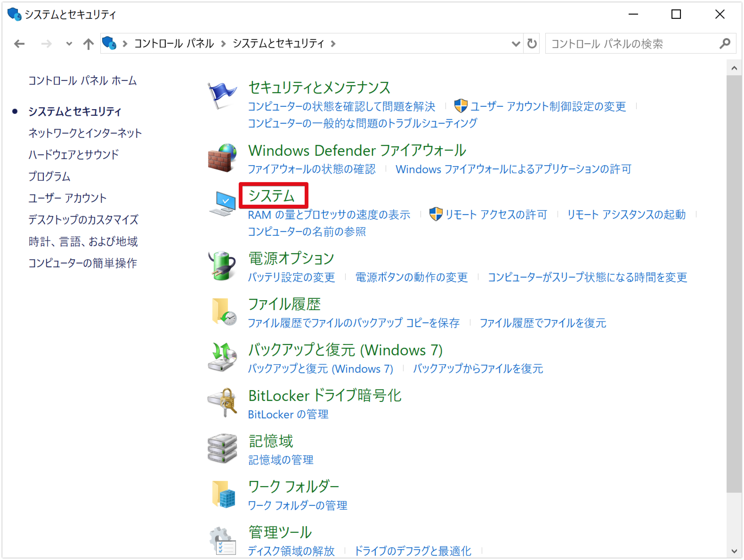The width and height of the screenshot is (744, 560).
Task: Click the バックアップと復元 drive icon
Action: (222, 357)
